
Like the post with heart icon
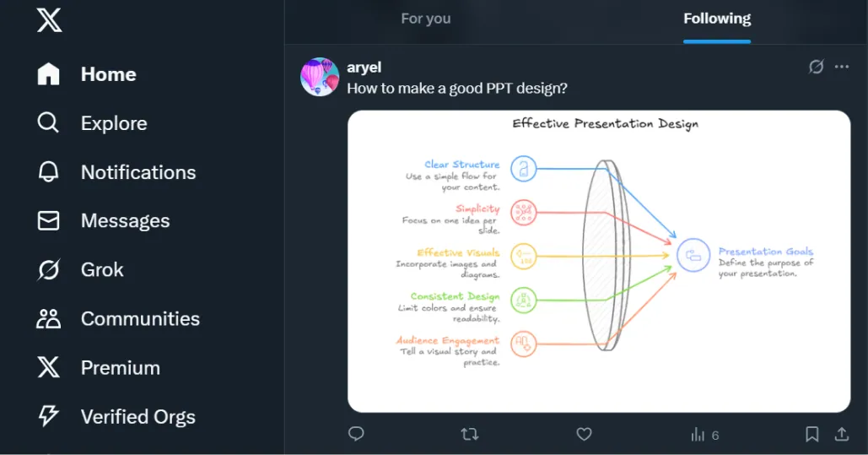pos(584,434)
